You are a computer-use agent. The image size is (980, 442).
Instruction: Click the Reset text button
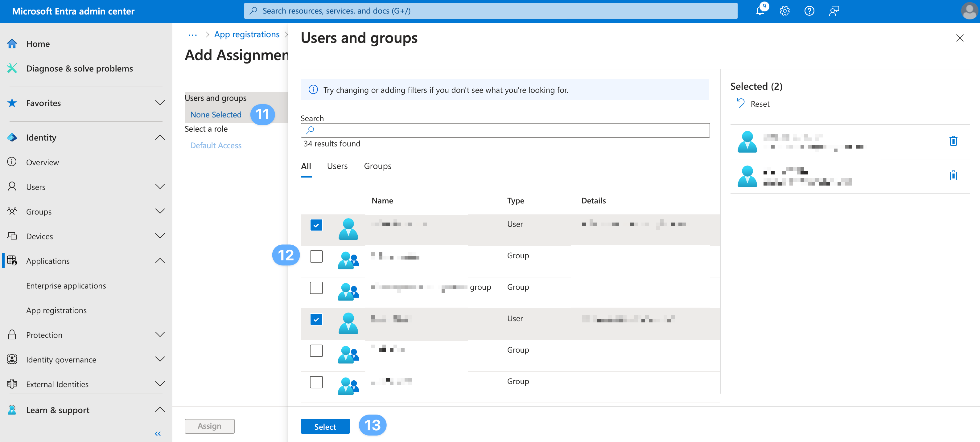[760, 104]
